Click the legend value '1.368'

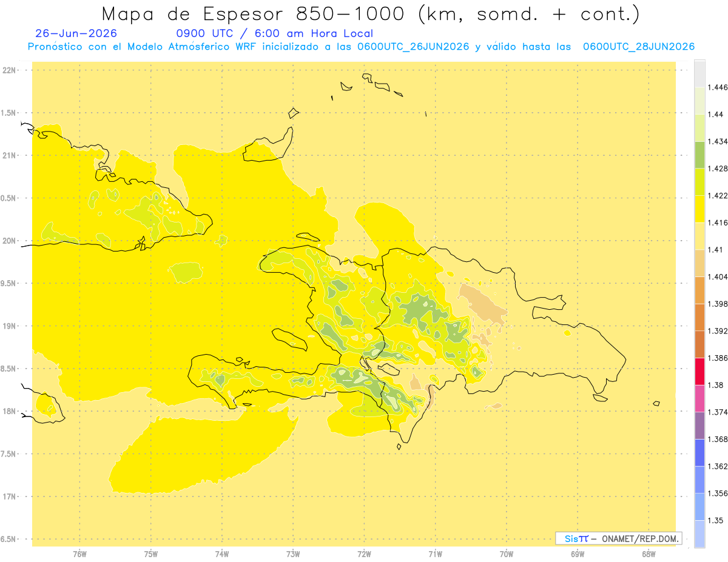pyautogui.click(x=718, y=439)
